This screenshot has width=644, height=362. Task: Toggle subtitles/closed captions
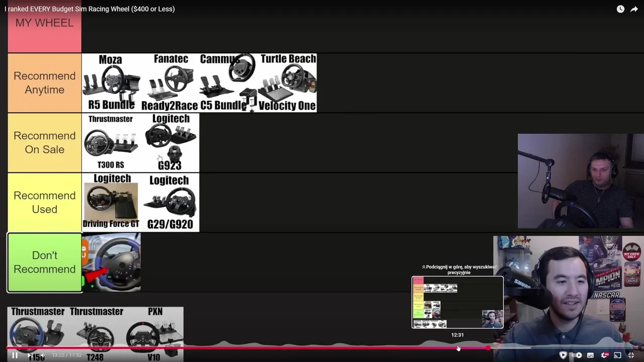point(590,355)
